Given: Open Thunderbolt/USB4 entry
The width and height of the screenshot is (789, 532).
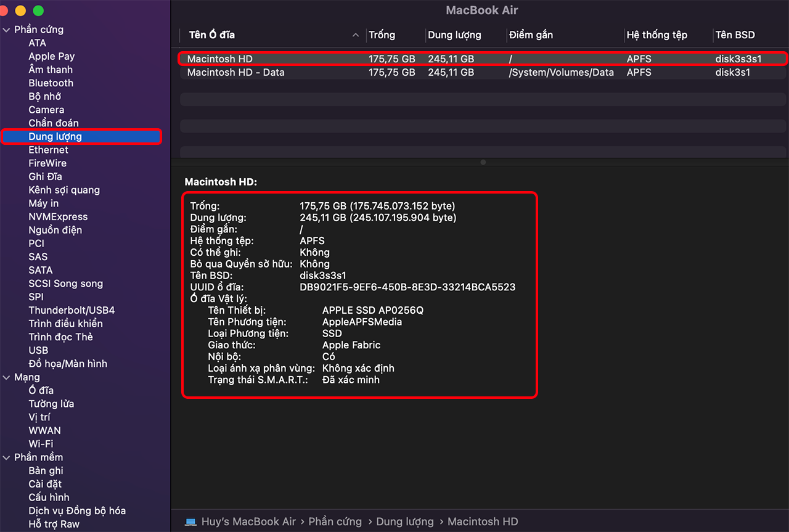Looking at the screenshot, I should pyautogui.click(x=72, y=310).
